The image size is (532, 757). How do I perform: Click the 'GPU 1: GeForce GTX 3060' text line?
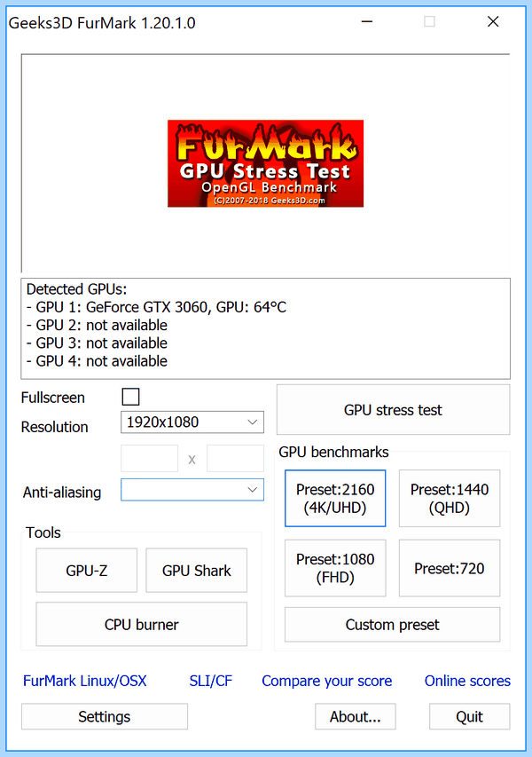click(x=156, y=307)
